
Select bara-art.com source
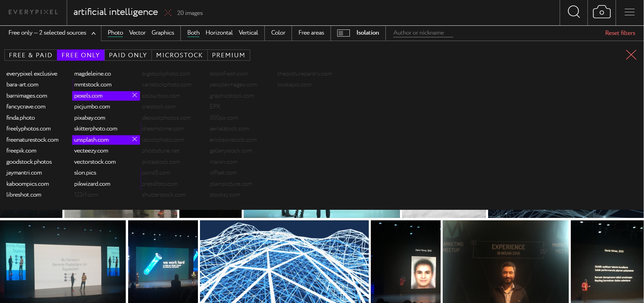point(22,84)
